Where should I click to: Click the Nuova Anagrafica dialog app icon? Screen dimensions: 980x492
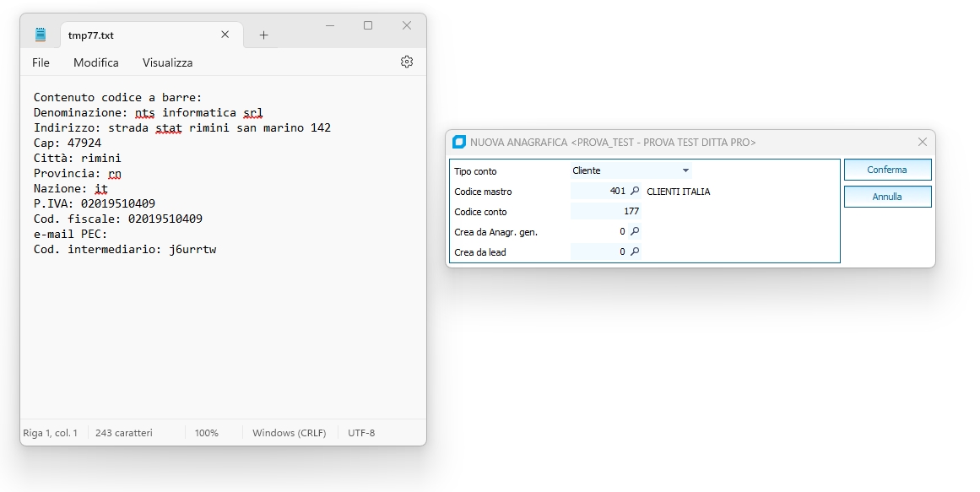[458, 142]
